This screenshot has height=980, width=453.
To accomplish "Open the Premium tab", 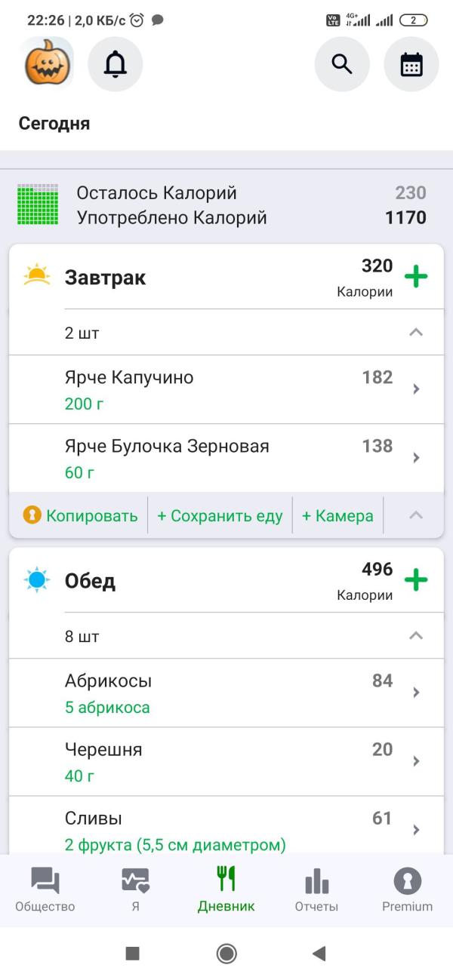I will [408, 891].
